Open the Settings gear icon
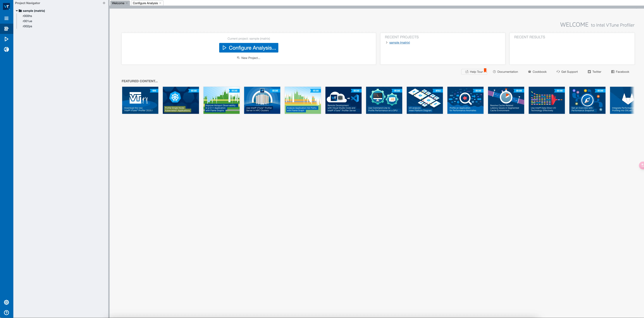Image resolution: width=644 pixels, height=318 pixels. 6,302
